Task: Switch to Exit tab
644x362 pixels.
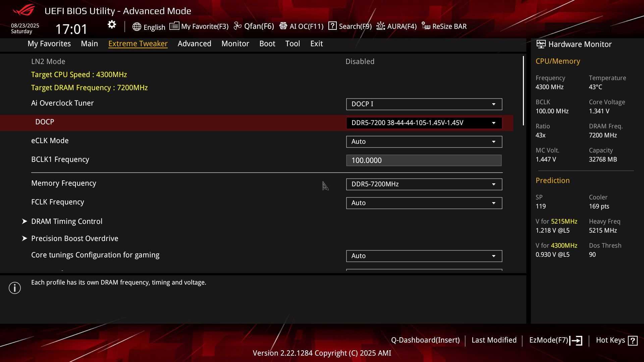Action: click(316, 44)
